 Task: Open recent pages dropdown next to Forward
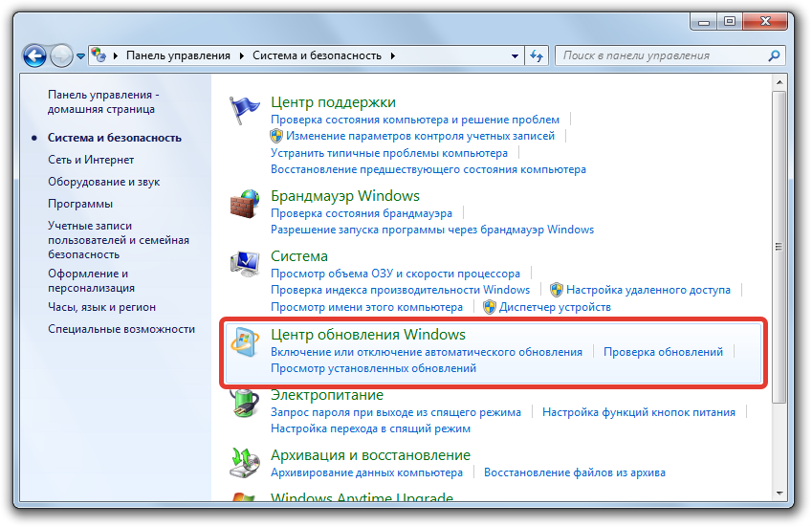point(80,55)
